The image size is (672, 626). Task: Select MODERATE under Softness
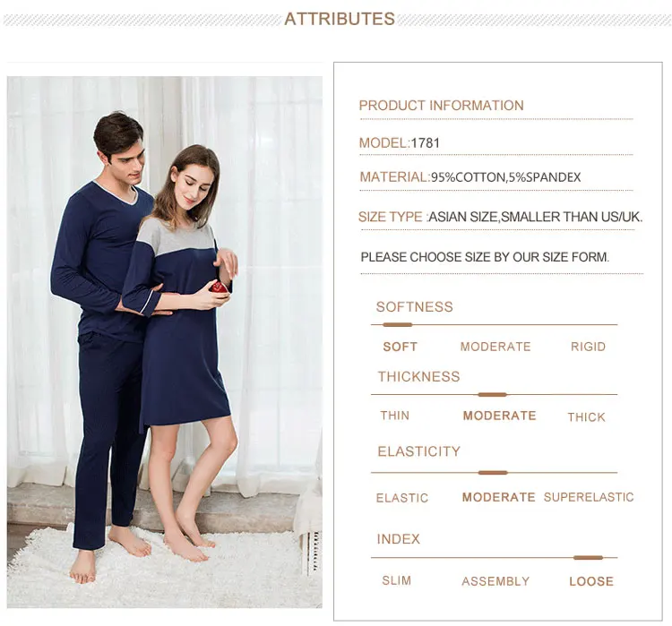[x=495, y=347]
